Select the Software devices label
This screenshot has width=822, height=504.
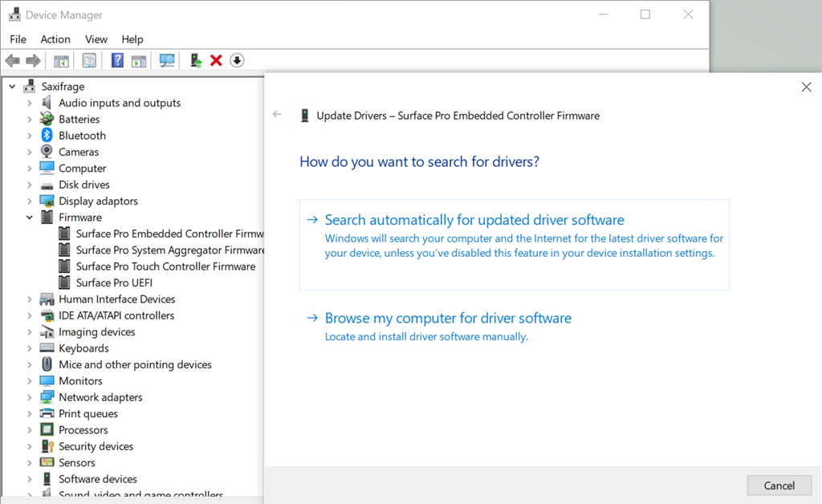click(x=97, y=479)
